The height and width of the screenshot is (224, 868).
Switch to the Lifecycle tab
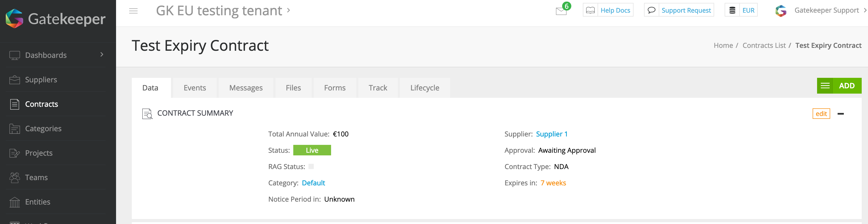[425, 88]
